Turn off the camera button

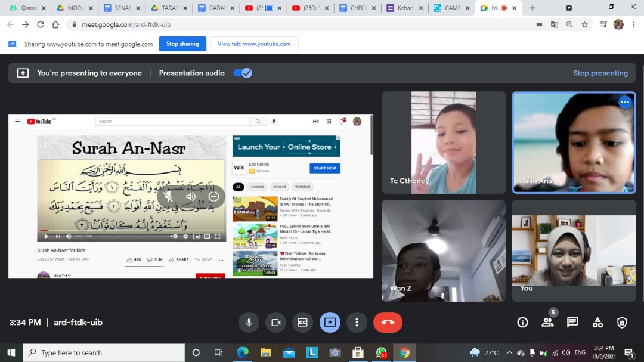pos(276,323)
